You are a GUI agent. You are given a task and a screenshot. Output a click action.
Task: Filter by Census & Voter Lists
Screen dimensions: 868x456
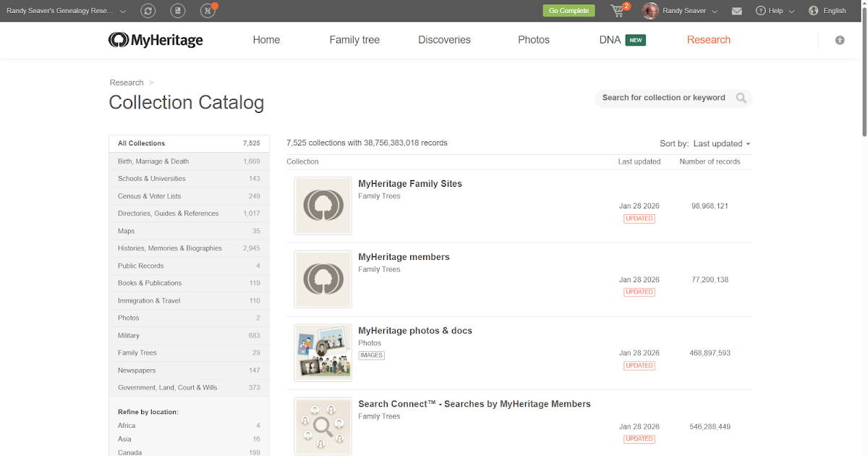pos(189,196)
